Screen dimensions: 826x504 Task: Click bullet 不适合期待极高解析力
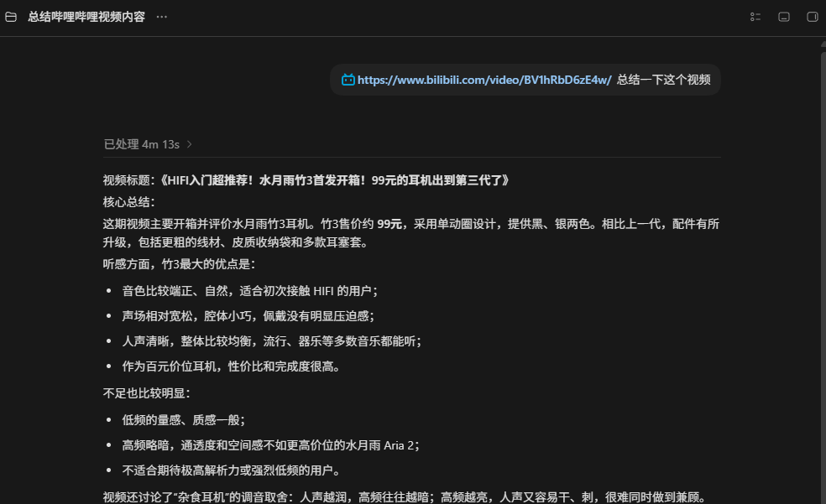[x=232, y=470]
